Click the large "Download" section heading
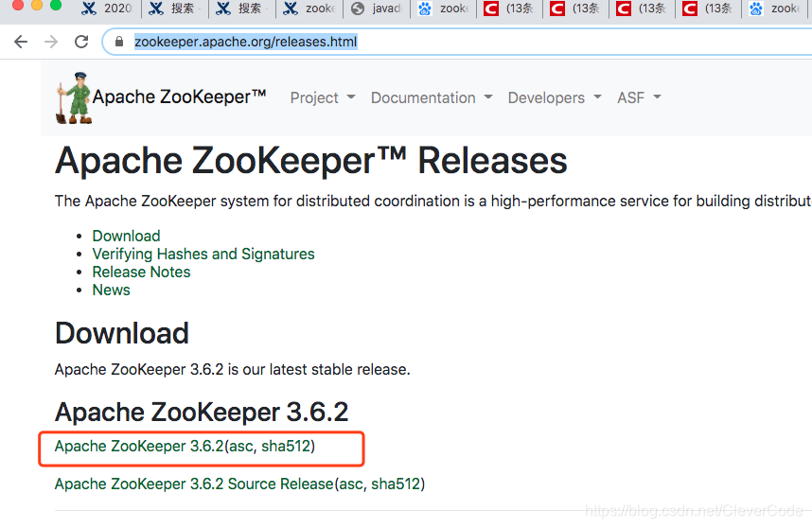This screenshot has height=528, width=812. click(x=122, y=333)
